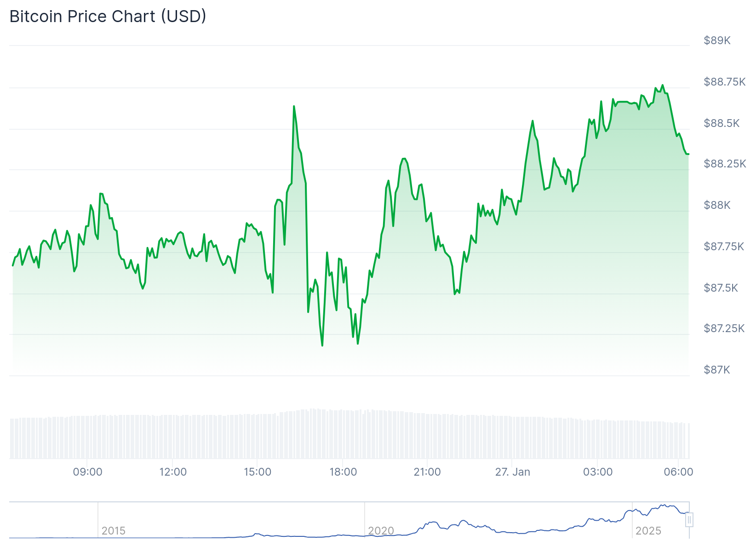Viewport: 756px width, 552px height.
Task: Click the $88.25K price axis label
Action: coord(725,164)
